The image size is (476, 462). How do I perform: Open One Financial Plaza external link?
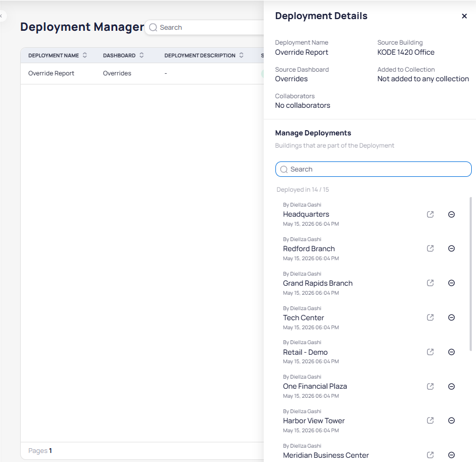[430, 387]
